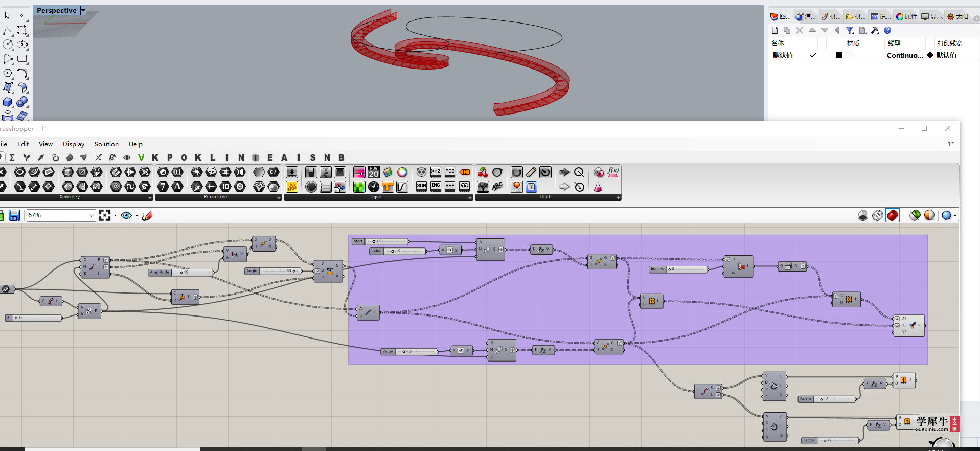Select the Rhino pointer tool
The width and height of the screenshot is (980, 451).
(x=8, y=16)
